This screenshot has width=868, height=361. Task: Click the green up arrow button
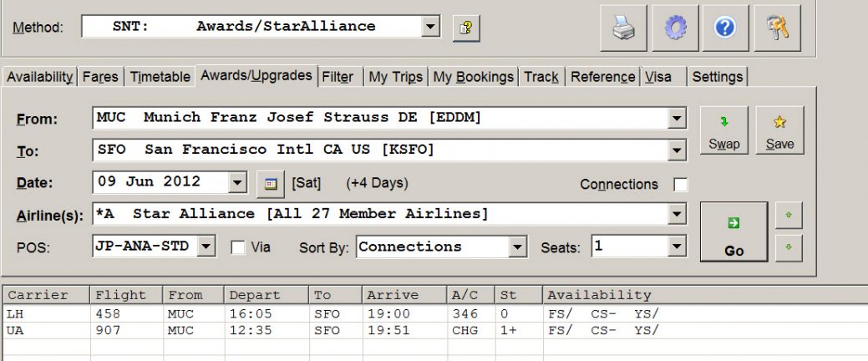click(x=788, y=216)
